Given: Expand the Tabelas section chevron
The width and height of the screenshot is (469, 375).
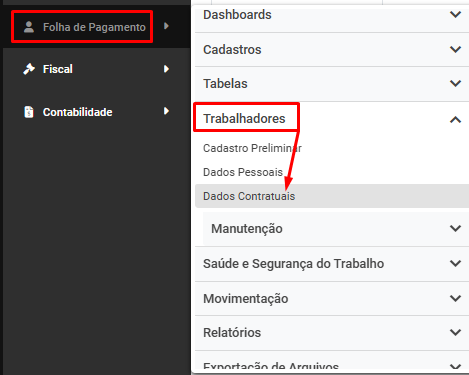Looking at the screenshot, I should click(x=455, y=83).
